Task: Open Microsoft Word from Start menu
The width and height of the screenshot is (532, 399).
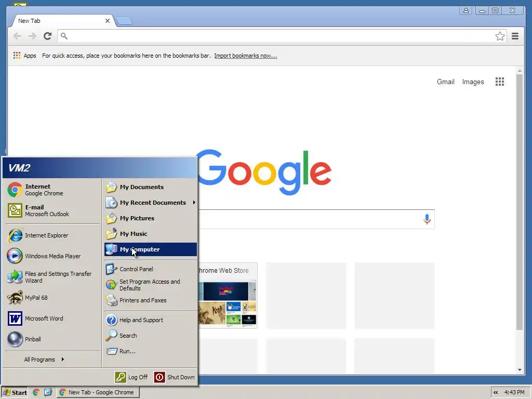Action: [52, 318]
